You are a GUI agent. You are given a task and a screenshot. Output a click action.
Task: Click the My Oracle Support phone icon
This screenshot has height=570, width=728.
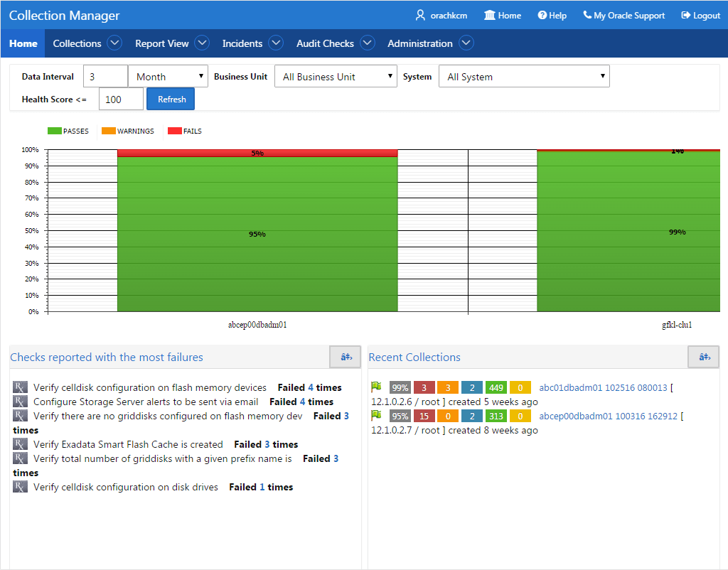[587, 16]
